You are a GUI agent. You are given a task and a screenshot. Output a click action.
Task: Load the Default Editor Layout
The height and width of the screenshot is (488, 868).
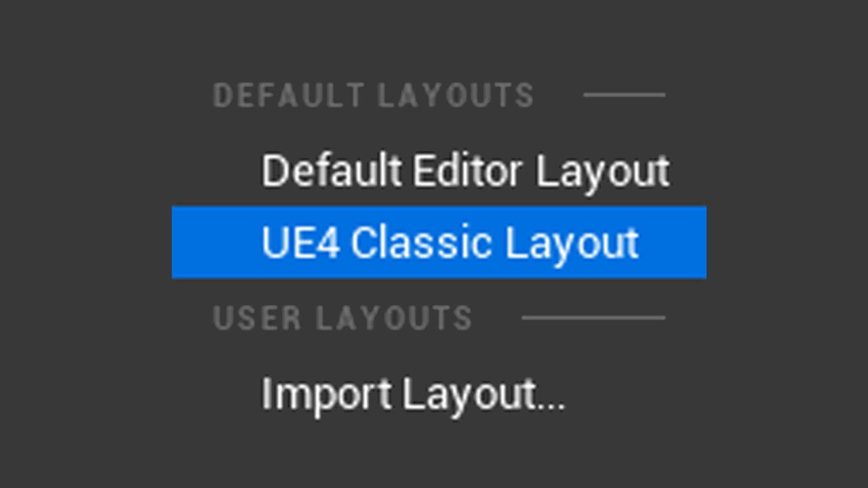(x=465, y=171)
